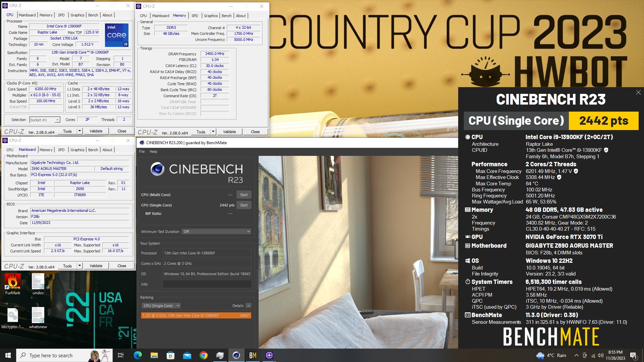644x362 pixels.
Task: Open FurMark desktop shortcut
Action: coord(13,284)
